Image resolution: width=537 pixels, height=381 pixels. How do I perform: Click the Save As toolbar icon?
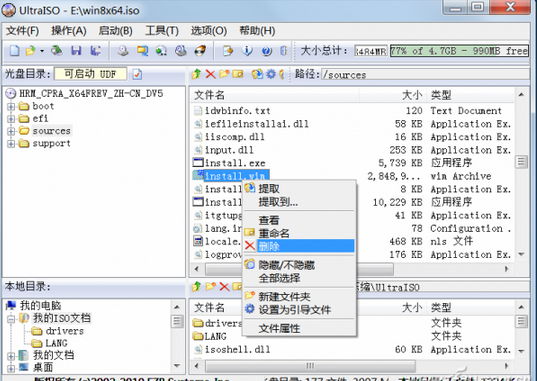tap(96, 51)
